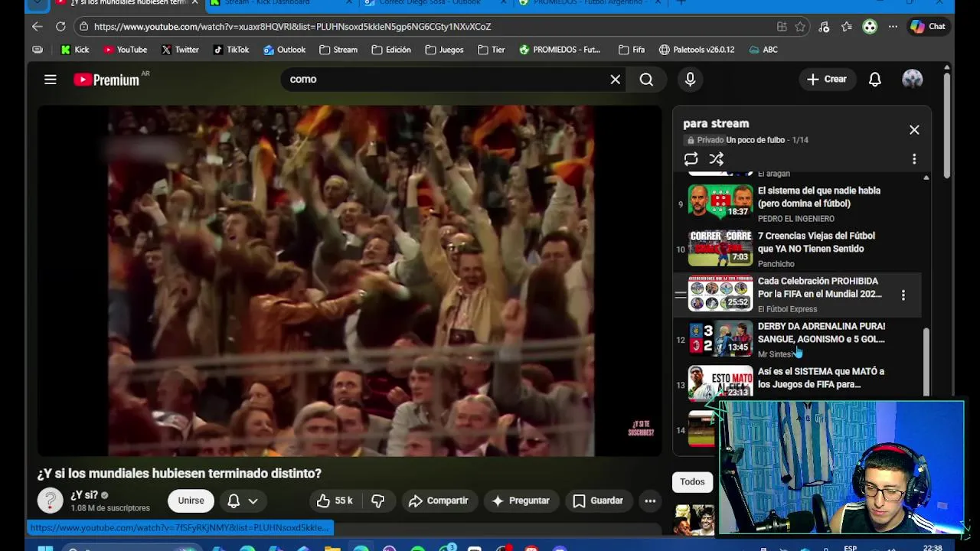The height and width of the screenshot is (551, 980).
Task: Expand subscription notification bell dropdown
Action: click(x=242, y=500)
